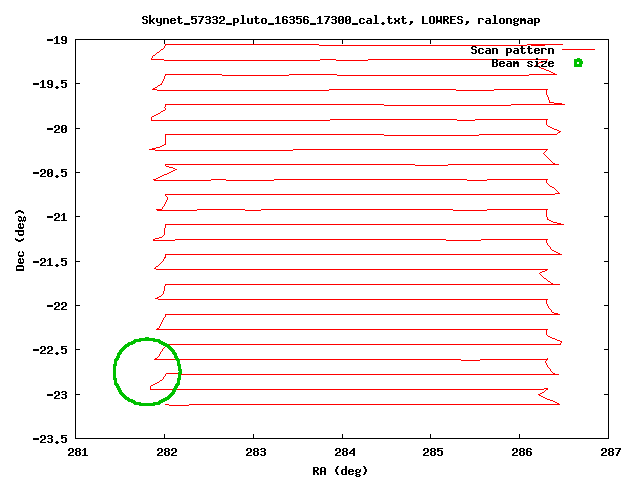Click the 284 RA tick label
This screenshot has height=480, width=640.
[x=345, y=452]
